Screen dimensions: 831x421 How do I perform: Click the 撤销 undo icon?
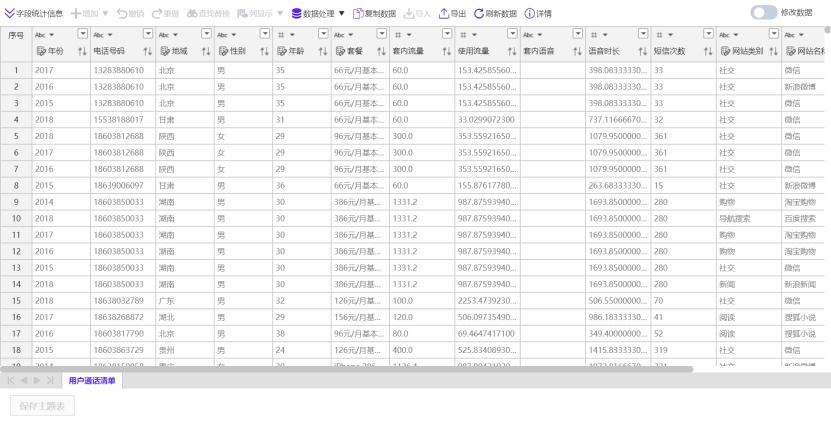tap(122, 14)
